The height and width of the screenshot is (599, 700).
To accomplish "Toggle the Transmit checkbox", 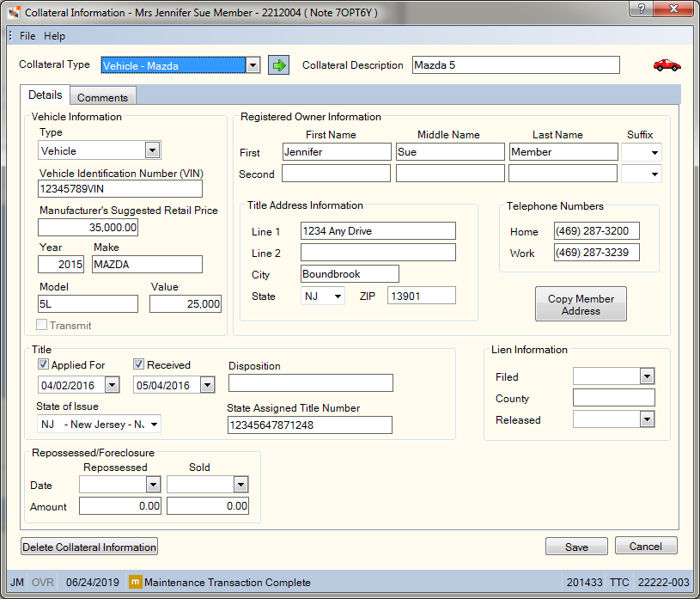I will [41, 325].
